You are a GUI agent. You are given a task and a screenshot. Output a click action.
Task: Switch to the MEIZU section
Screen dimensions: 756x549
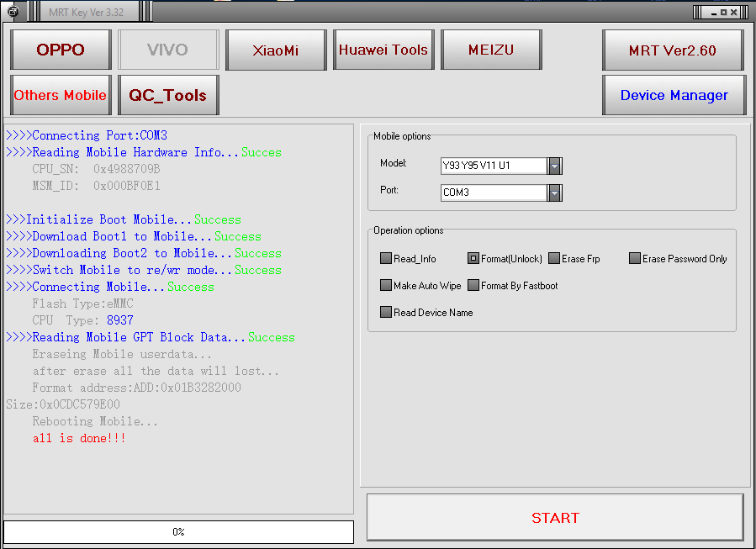point(491,50)
